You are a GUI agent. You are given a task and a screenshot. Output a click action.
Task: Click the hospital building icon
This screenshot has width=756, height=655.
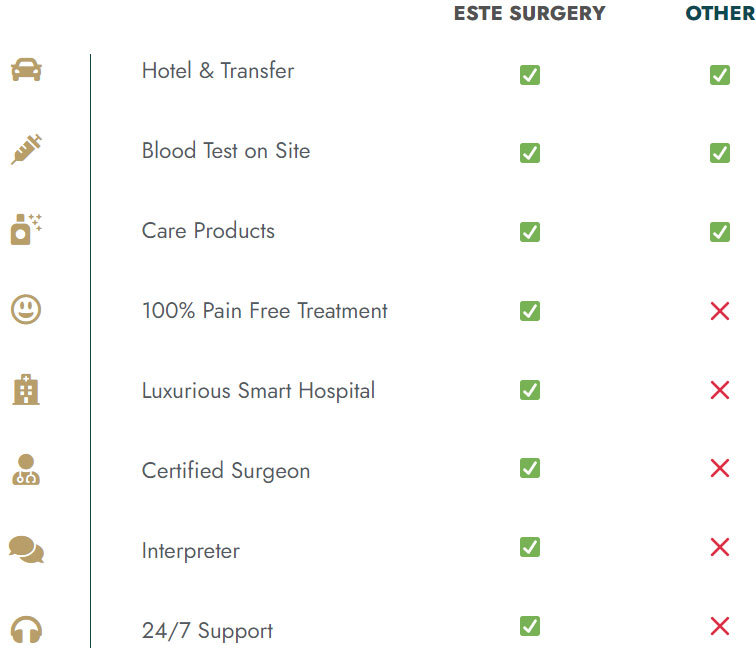(25, 389)
